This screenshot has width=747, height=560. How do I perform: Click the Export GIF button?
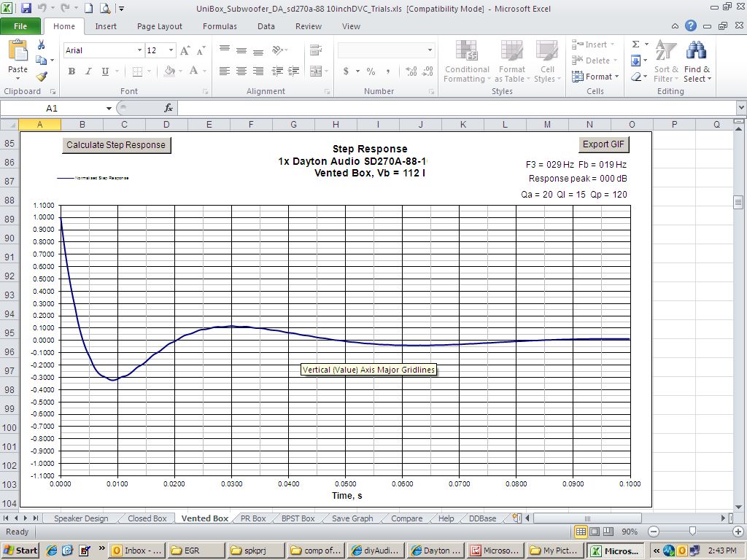coord(603,144)
